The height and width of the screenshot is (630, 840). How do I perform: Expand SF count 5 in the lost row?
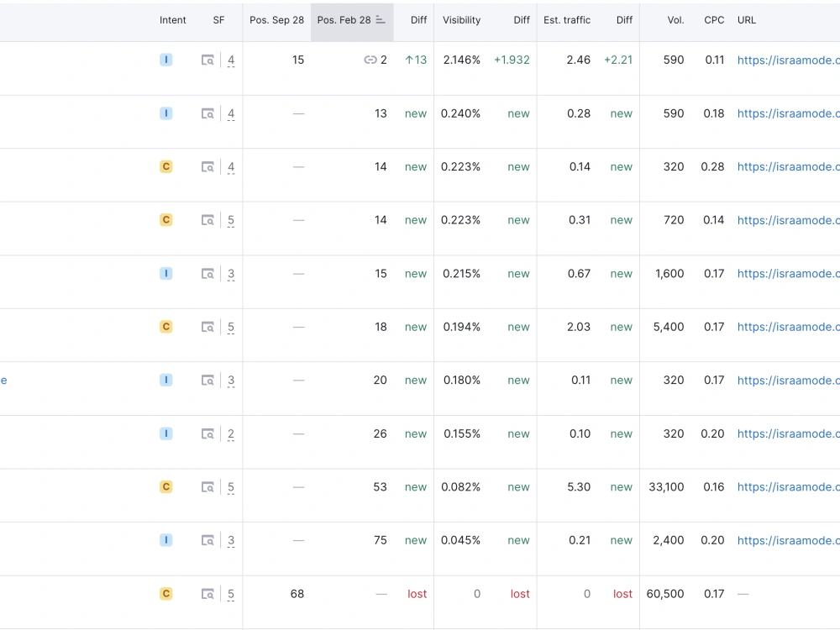coord(231,594)
